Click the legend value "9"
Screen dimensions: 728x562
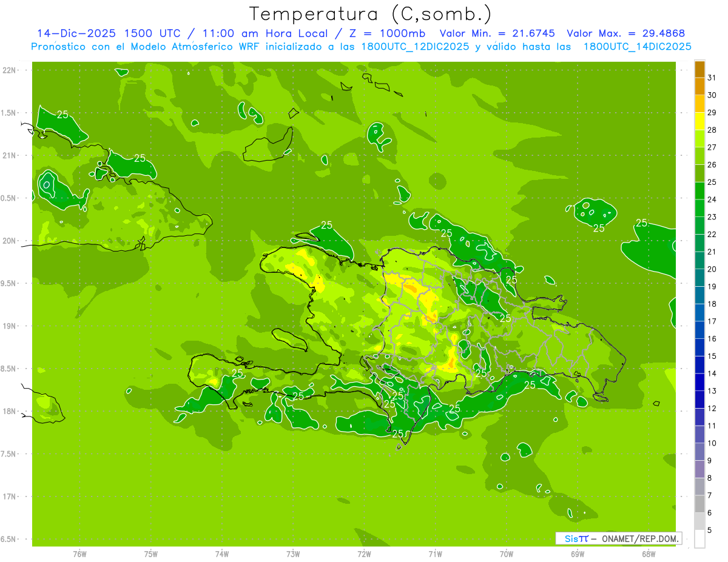(710, 461)
